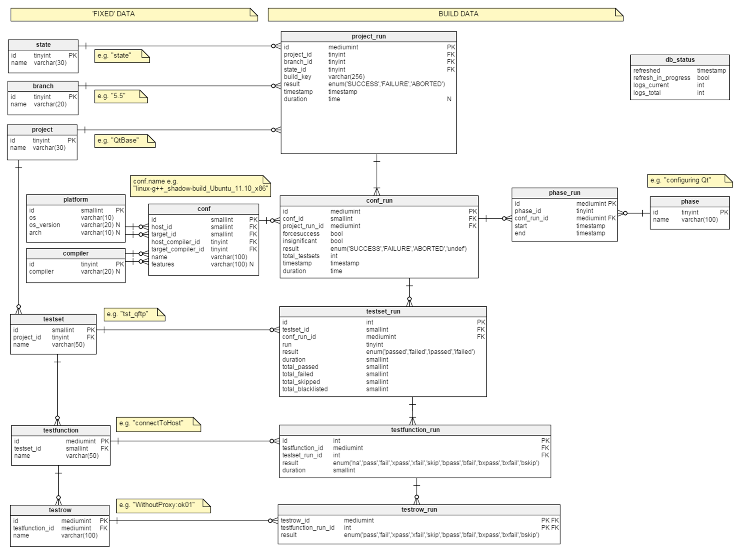The width and height of the screenshot is (739, 560).
Task: Select the branch table title
Action: pos(43,86)
